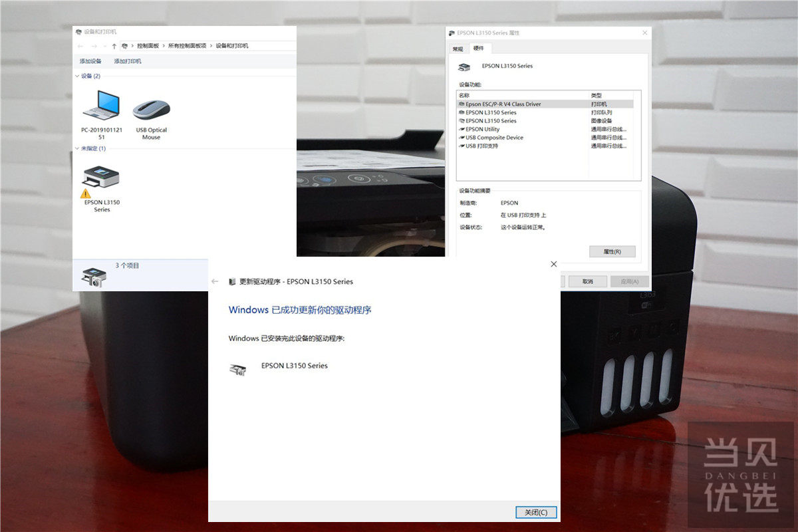Click 这个设备运转正常 status text
The width and height of the screenshot is (798, 532).
point(523,227)
